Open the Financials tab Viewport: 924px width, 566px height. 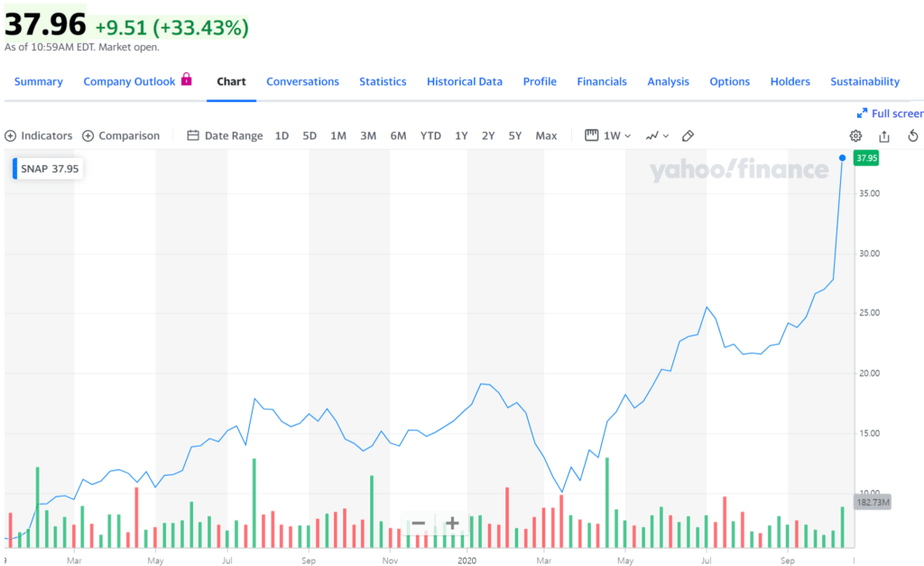click(602, 81)
